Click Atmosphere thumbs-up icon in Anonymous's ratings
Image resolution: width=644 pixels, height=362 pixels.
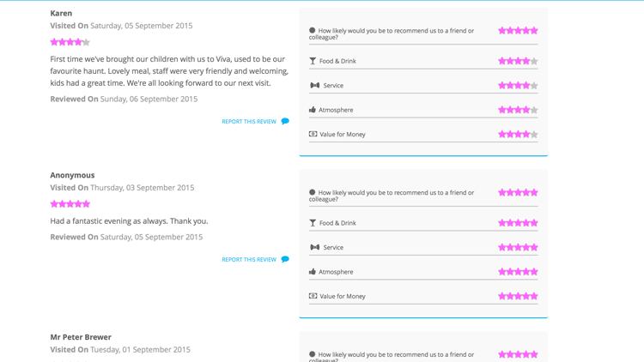click(x=313, y=272)
